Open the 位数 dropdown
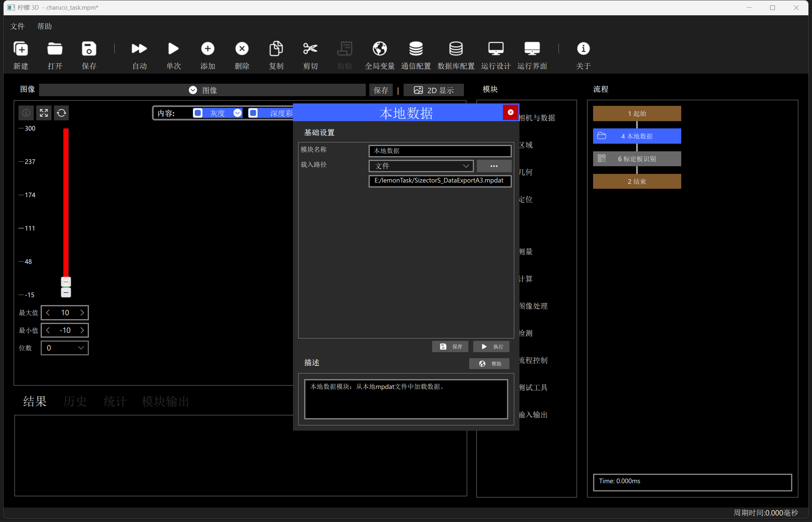Viewport: 812px width, 522px height. point(65,348)
